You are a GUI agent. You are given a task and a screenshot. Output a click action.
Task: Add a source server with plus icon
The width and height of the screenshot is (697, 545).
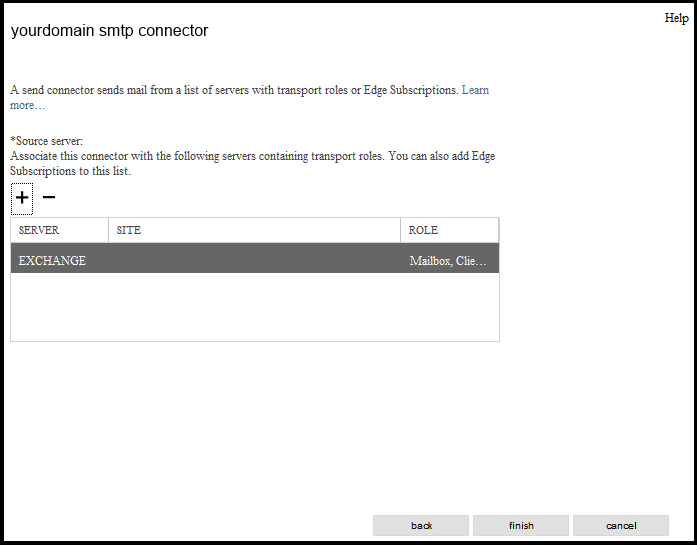[22, 198]
